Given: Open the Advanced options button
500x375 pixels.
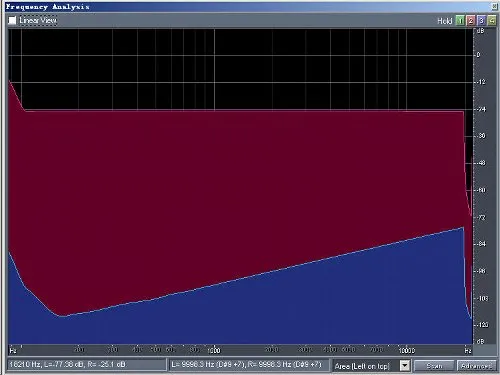Looking at the screenshot, I should click(x=477, y=366).
